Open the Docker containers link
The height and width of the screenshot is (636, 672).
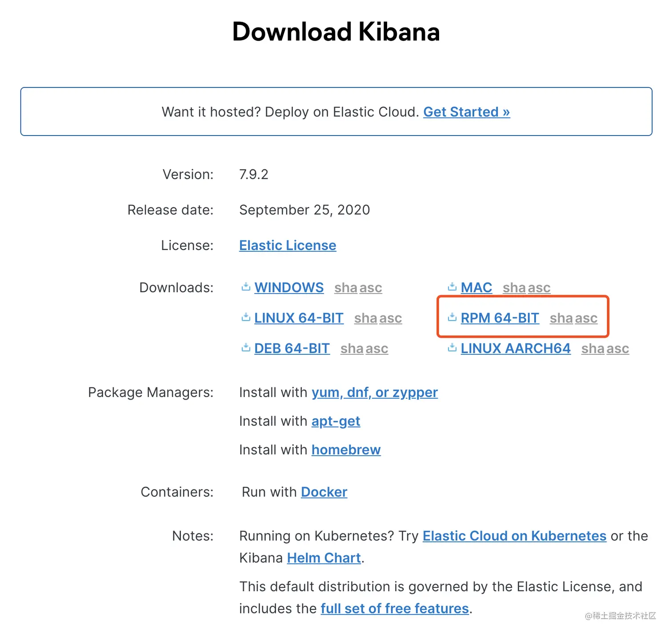(x=324, y=492)
